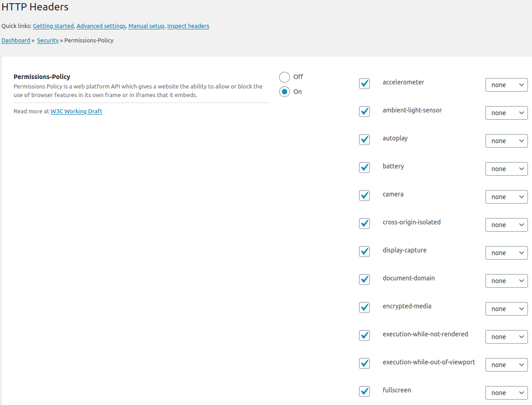Disable the battery feature checkbox

click(364, 168)
